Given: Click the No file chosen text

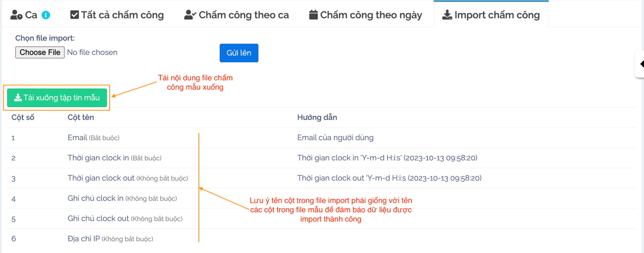Looking at the screenshot, I should [x=92, y=52].
